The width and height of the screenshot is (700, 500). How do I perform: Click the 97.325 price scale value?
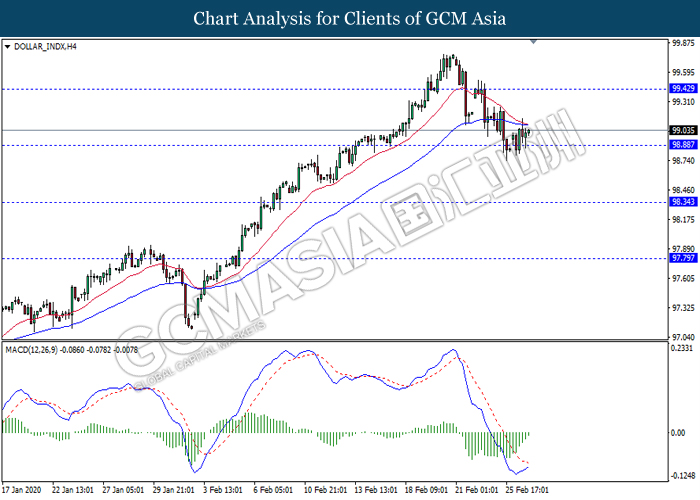(x=683, y=308)
